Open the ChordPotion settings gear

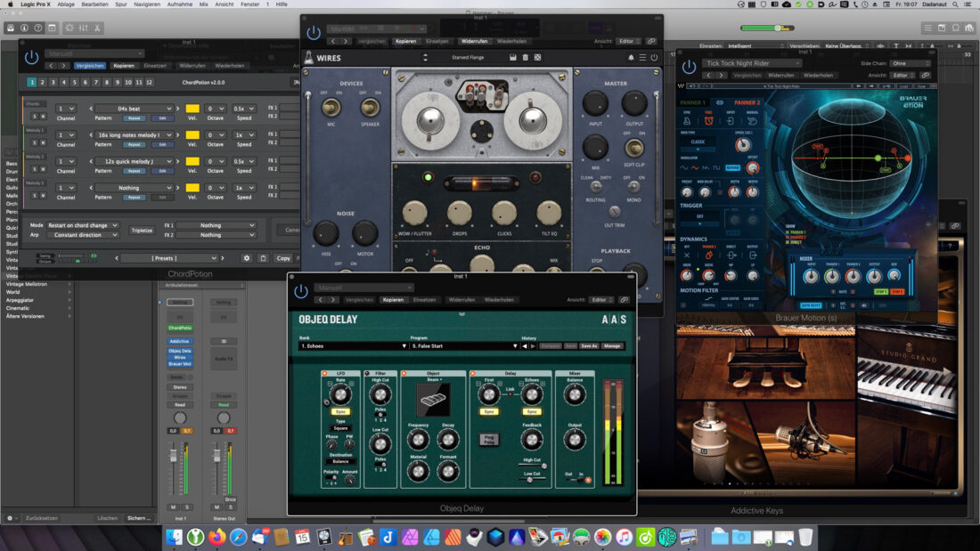click(247, 258)
